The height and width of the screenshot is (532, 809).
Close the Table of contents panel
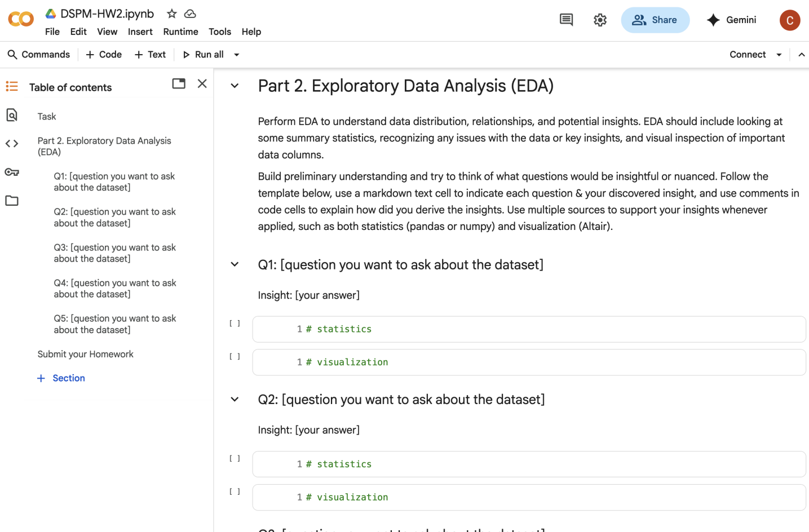click(x=202, y=84)
